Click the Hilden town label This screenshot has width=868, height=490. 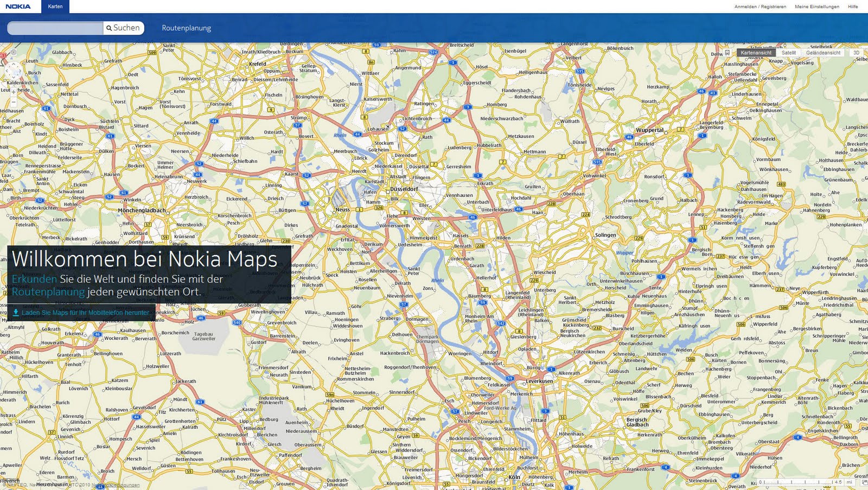[503, 238]
